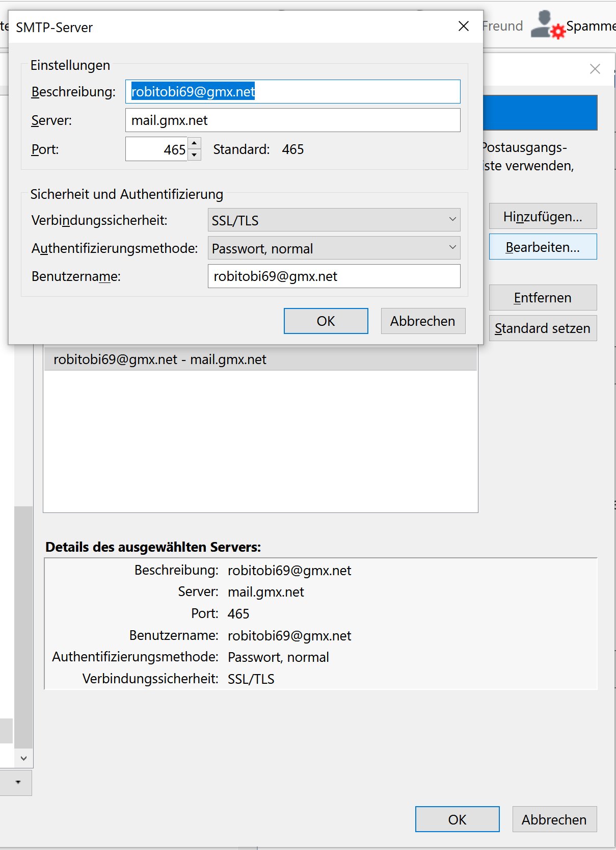The image size is (616, 850).
Task: Close the SMTP-Server dialog
Action: pos(463,27)
